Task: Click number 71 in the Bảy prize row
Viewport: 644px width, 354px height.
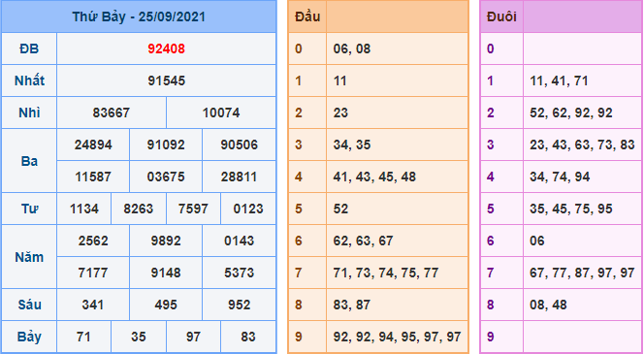Action: [x=83, y=338]
